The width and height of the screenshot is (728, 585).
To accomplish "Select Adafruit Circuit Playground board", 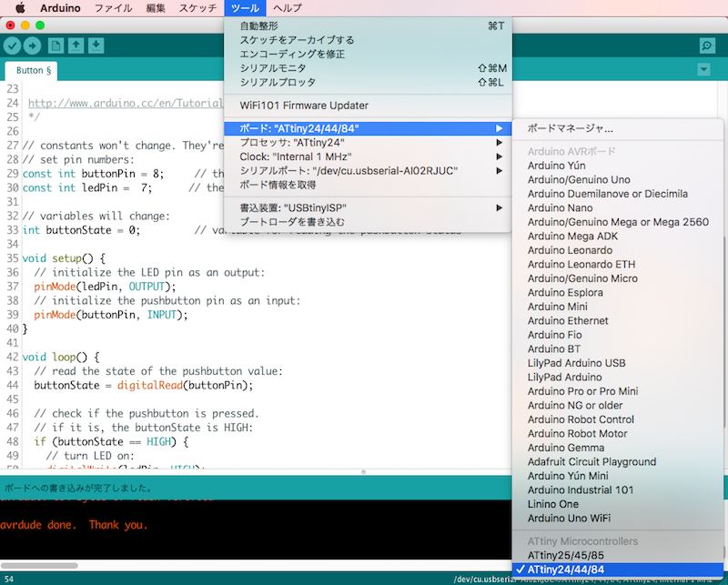I will tap(618, 462).
